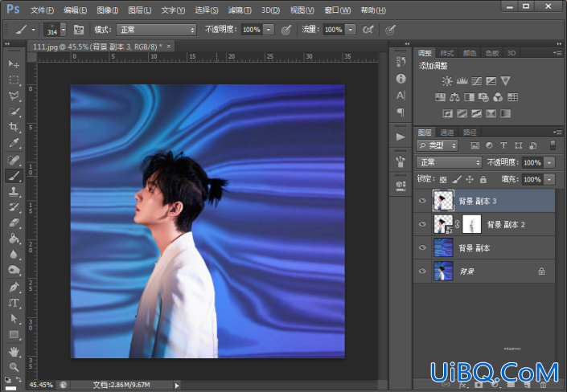Toggle pressure for opacity
The image size is (567, 392).
(286, 30)
